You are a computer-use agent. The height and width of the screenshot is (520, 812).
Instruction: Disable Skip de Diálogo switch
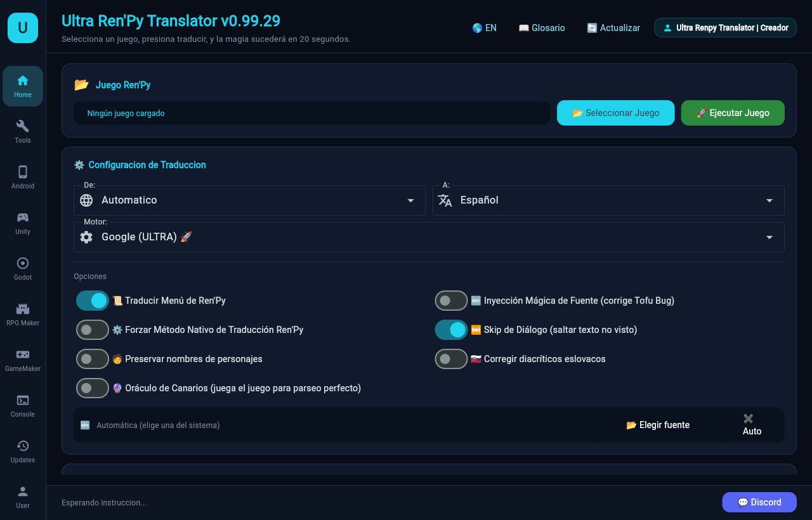pyautogui.click(x=451, y=330)
